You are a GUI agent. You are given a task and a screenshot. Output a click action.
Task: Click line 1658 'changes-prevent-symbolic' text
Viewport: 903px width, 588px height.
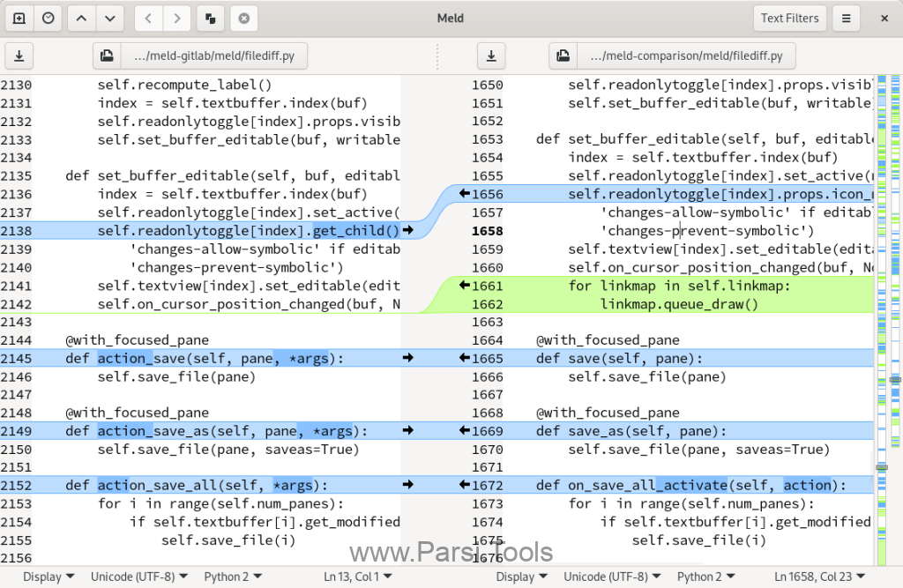point(708,230)
